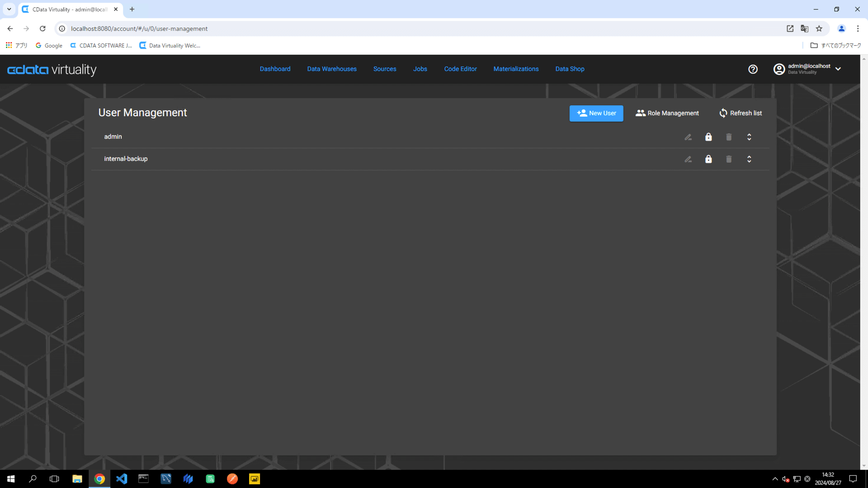Expand internal-backup user row details
Screen dimensions: 868x488
[x=749, y=159]
